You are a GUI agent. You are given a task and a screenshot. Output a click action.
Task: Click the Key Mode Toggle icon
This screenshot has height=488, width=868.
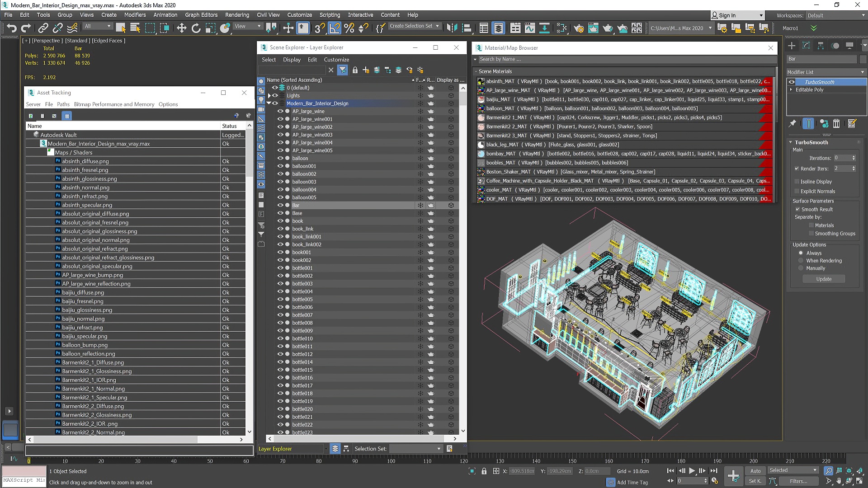(671, 481)
